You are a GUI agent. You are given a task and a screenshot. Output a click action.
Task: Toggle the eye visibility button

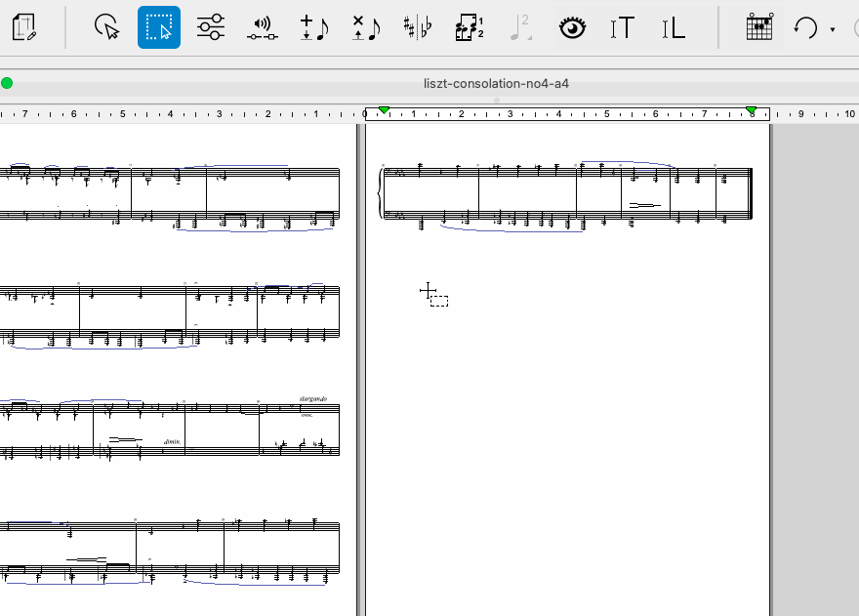coord(572,27)
